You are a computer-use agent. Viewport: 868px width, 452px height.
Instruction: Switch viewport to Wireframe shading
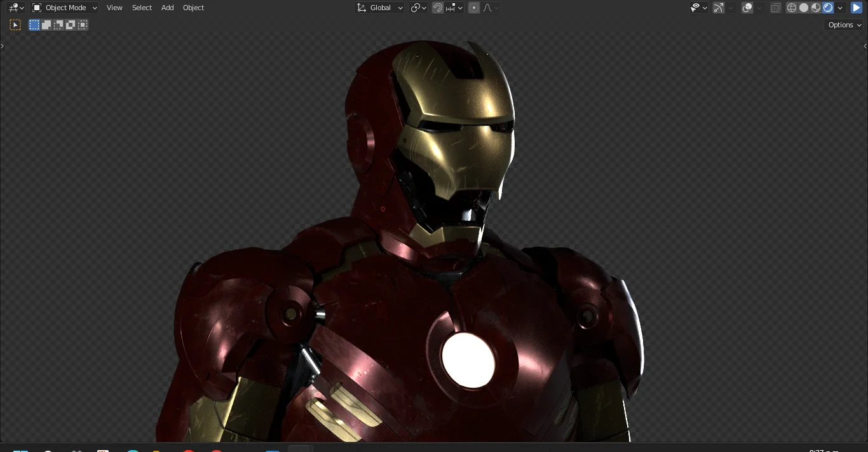click(792, 8)
